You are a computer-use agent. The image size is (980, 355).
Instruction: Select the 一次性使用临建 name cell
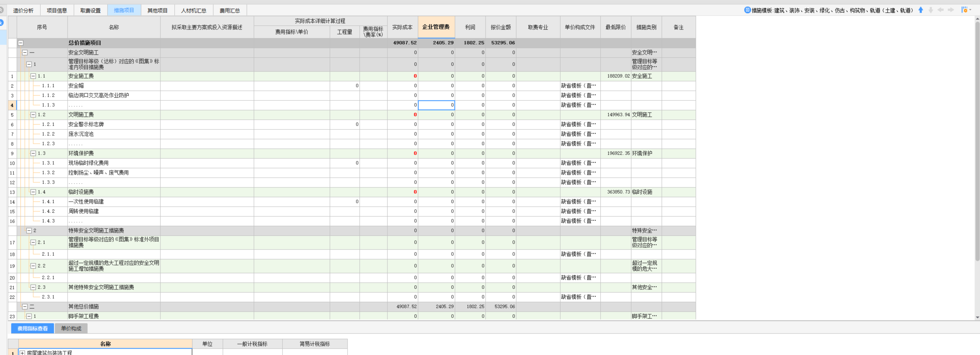pos(114,202)
